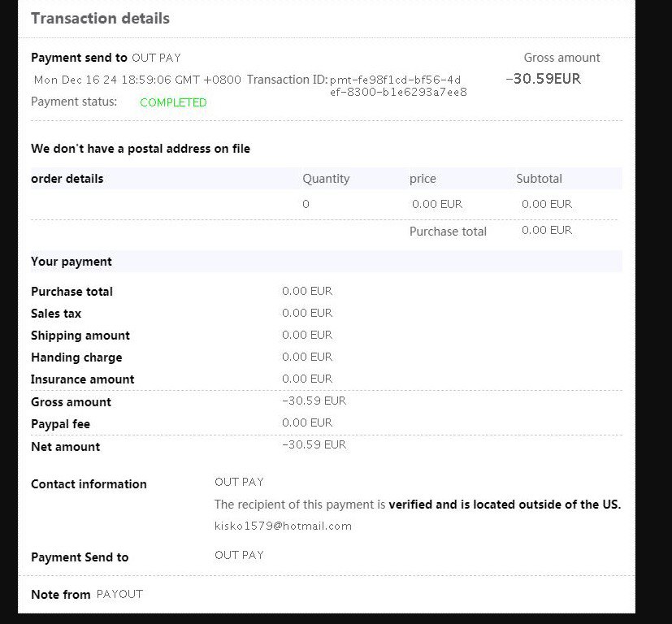Image resolution: width=672 pixels, height=624 pixels.
Task: Click the transaction ID starting with pmt-fe98f1cd
Action: [x=398, y=85]
